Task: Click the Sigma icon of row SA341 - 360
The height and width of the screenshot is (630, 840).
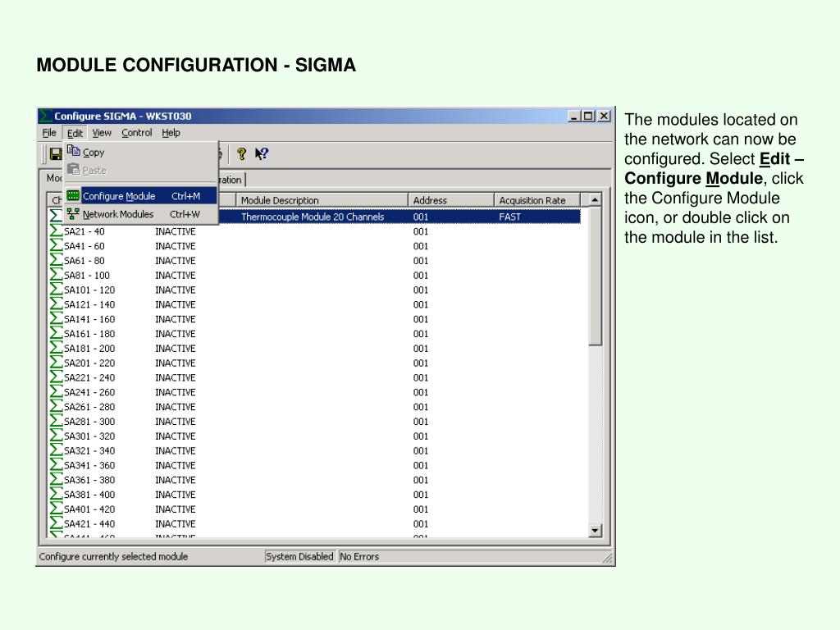Action: (57, 465)
